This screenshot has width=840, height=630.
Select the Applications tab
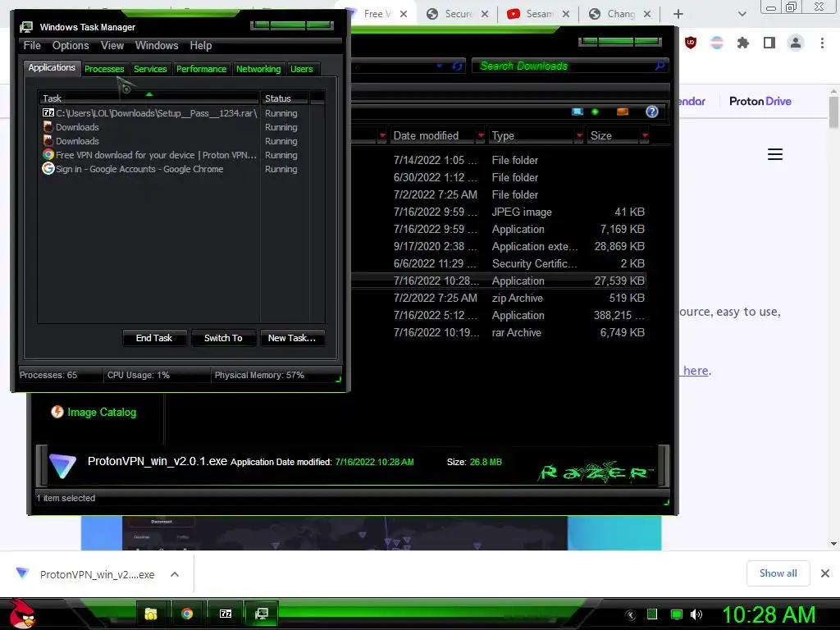(52, 67)
